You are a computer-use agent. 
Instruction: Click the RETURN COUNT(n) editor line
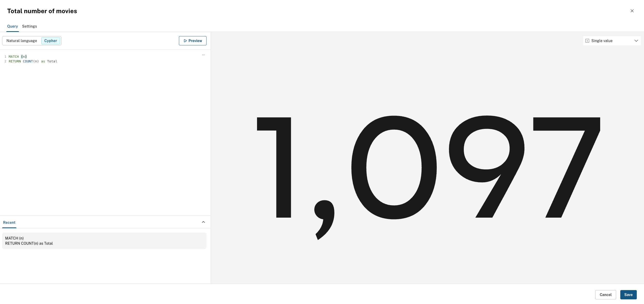(33, 61)
